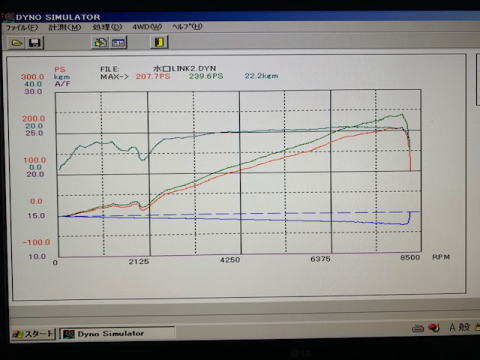
Task: Click the 般 IME conversion mode indicator
Action: pos(464,327)
